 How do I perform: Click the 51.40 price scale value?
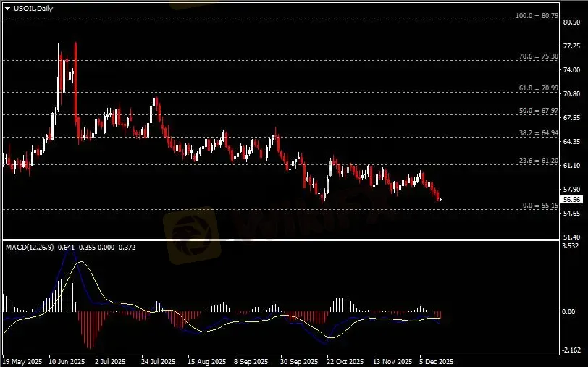coord(571,237)
